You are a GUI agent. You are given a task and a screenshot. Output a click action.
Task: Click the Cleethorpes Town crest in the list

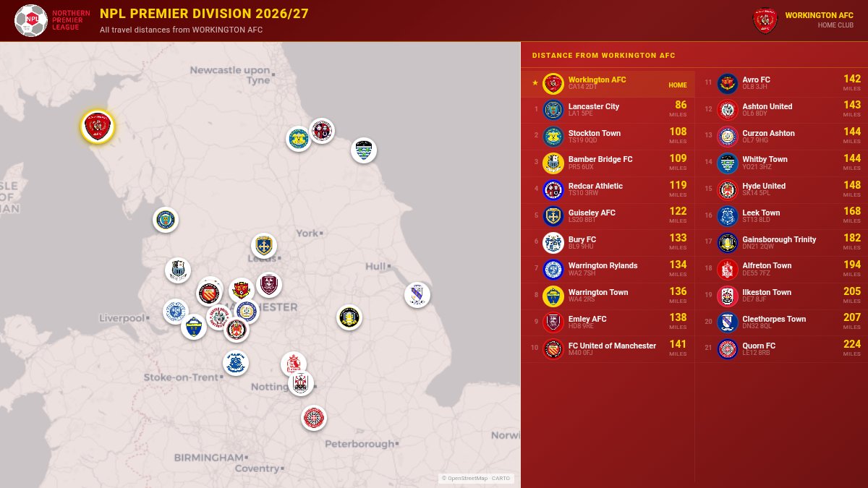[728, 322]
